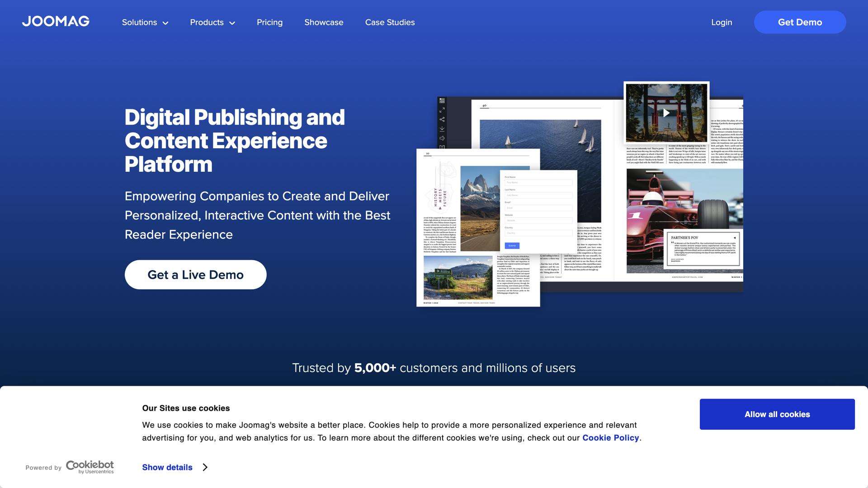This screenshot has height=488, width=868.
Task: Click the speaker sound icon in viewer sidebar
Action: [442, 138]
